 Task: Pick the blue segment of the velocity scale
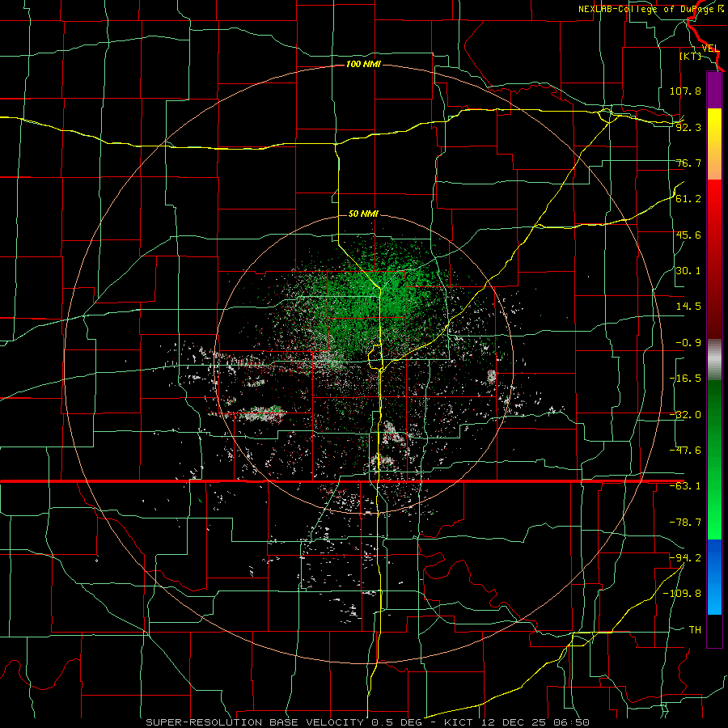tap(714, 577)
